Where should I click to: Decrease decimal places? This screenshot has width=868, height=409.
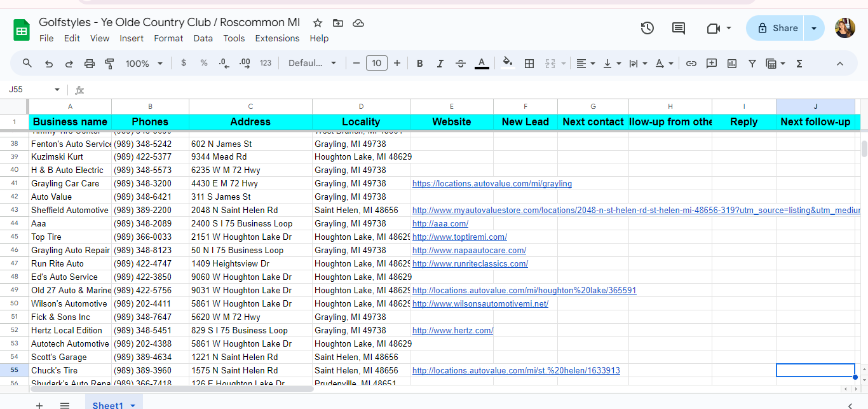[224, 63]
